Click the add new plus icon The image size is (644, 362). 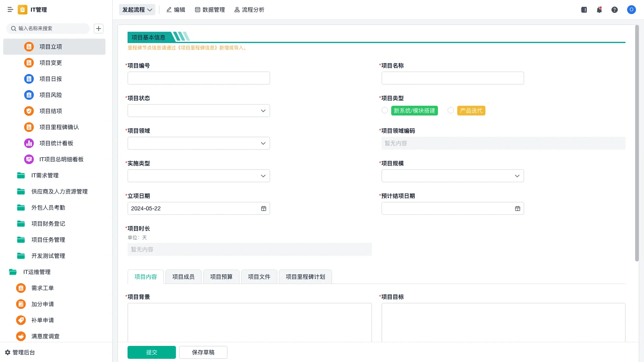click(x=99, y=29)
